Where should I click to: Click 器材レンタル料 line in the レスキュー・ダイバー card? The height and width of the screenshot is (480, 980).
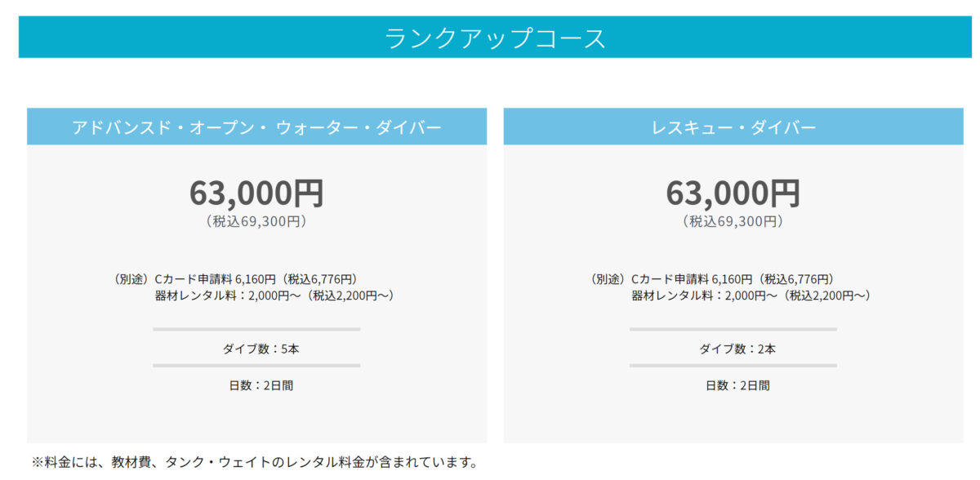pos(751,296)
